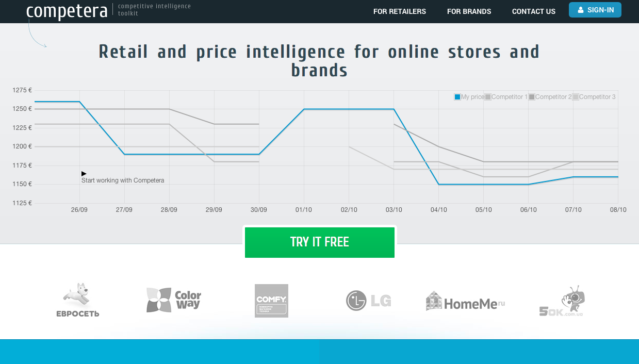Click the blue My price color swatch
639x364 pixels.
tap(457, 97)
